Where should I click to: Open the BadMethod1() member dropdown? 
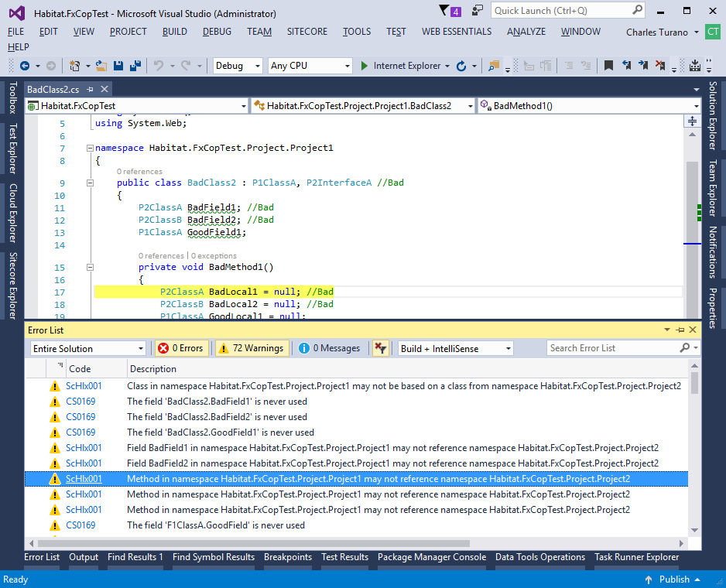pos(589,106)
